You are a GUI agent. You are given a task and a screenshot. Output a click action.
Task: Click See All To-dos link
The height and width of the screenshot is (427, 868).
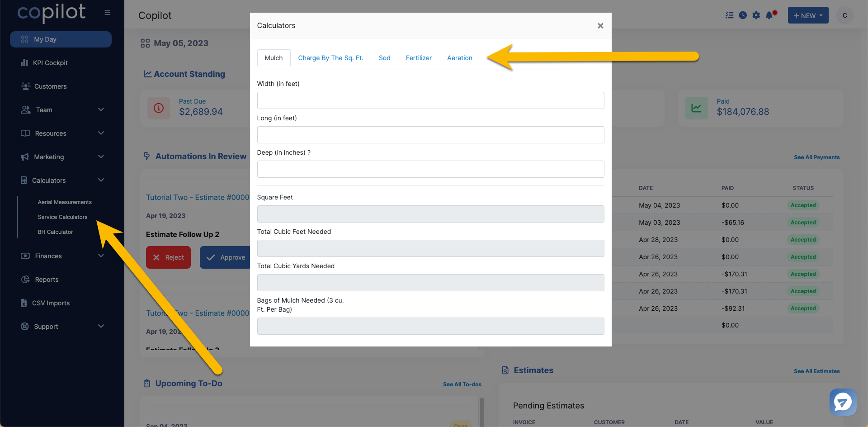(x=462, y=384)
